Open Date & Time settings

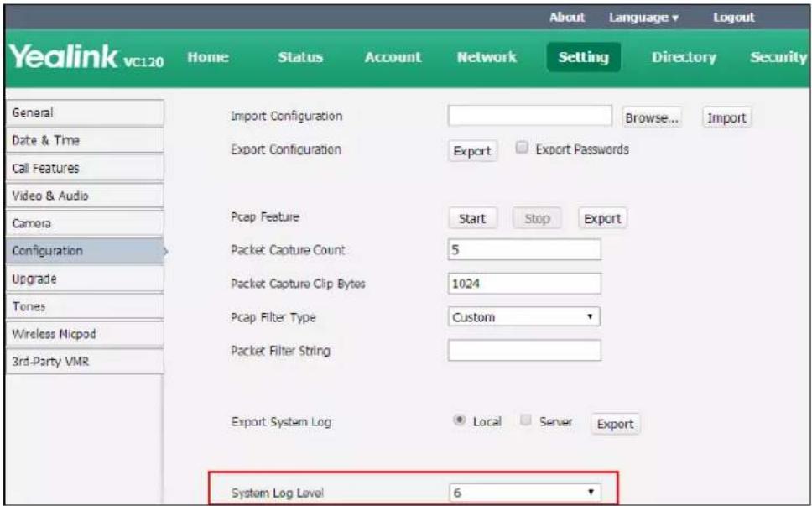86,140
